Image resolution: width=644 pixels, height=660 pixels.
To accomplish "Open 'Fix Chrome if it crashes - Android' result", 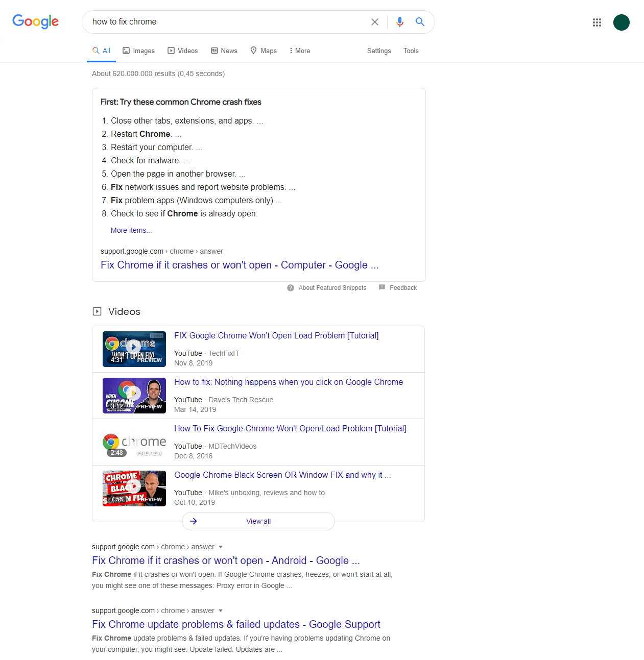I will coord(226,560).
